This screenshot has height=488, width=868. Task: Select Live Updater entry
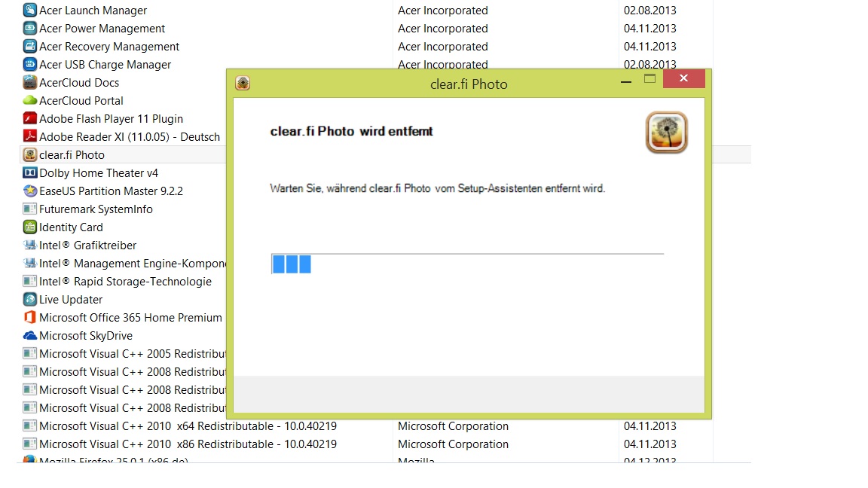71,299
